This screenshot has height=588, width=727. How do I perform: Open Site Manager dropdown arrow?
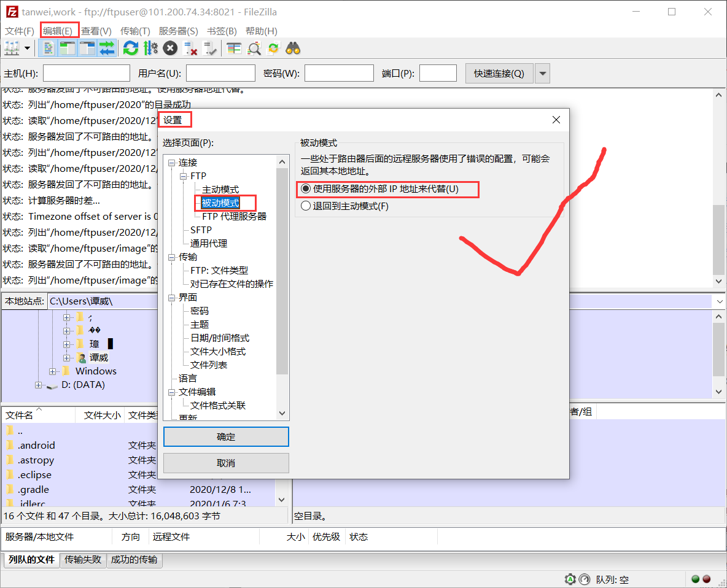point(28,48)
